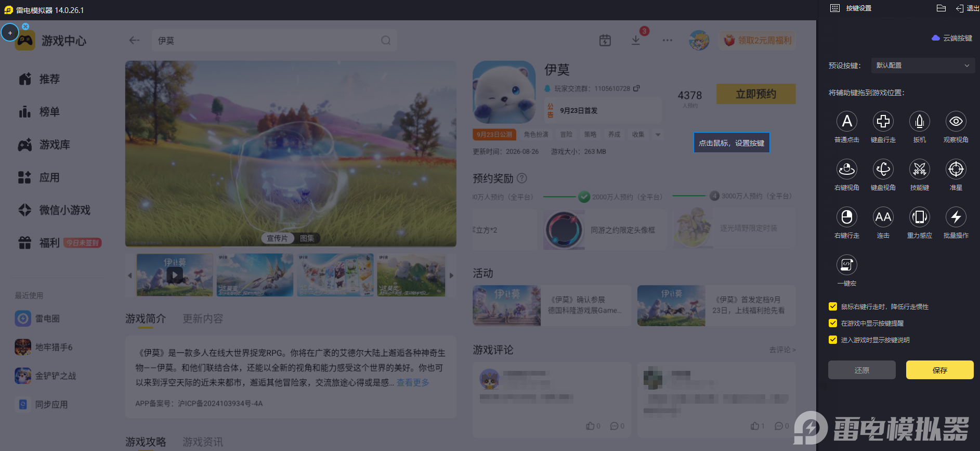Select the 批量操作 lightning icon

click(x=956, y=217)
